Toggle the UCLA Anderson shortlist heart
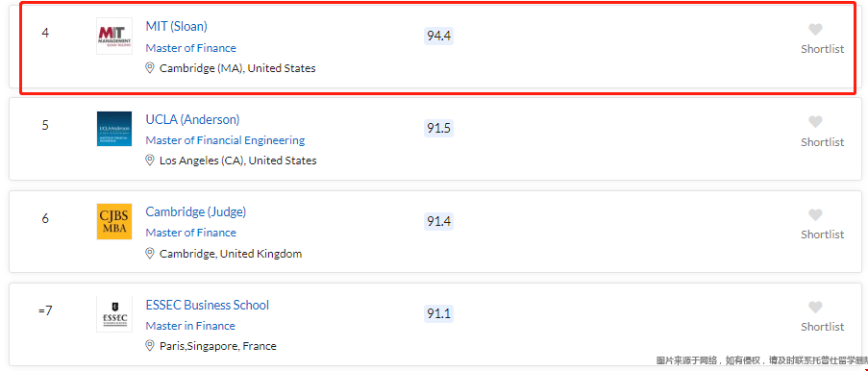Screen dimensions: 868x371 click(x=815, y=122)
